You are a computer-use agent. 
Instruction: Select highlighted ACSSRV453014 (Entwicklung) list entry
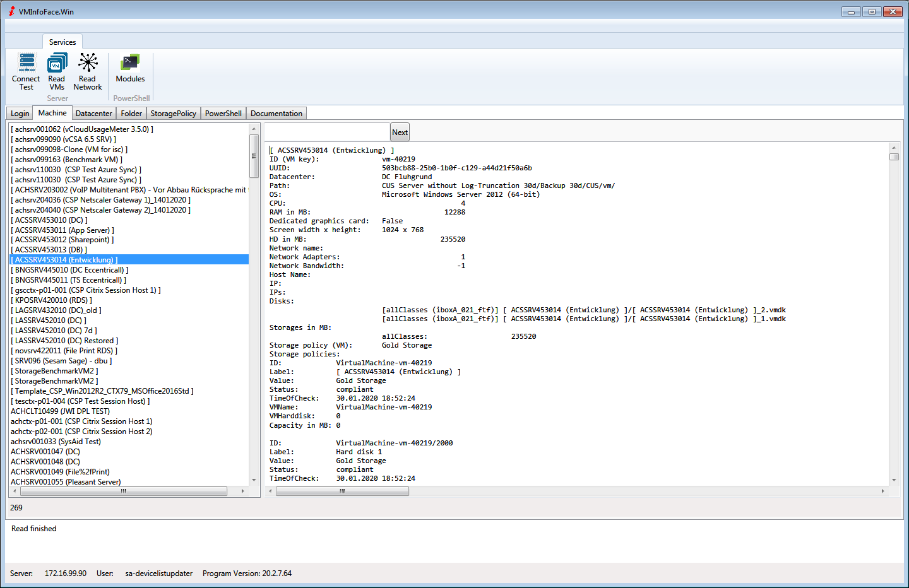tap(129, 260)
